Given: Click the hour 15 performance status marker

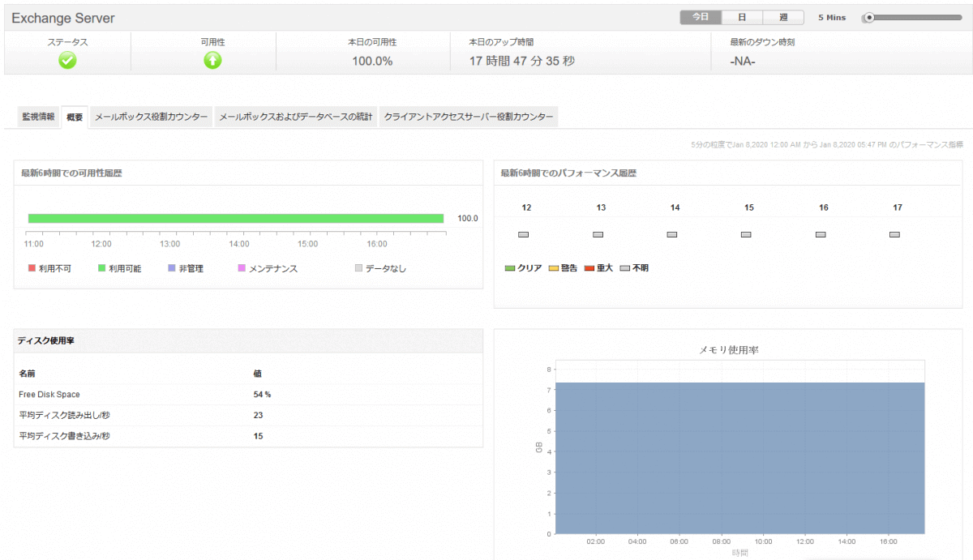Looking at the screenshot, I should (x=746, y=234).
